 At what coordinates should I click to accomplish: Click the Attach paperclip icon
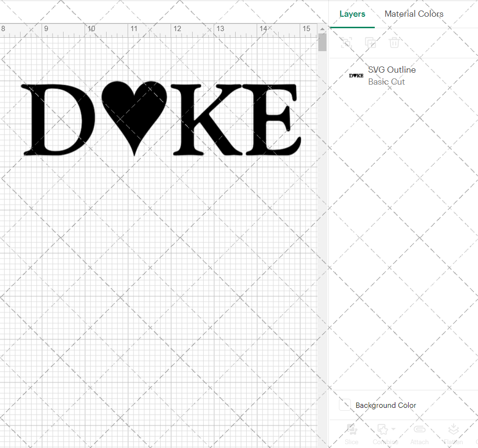420,429
